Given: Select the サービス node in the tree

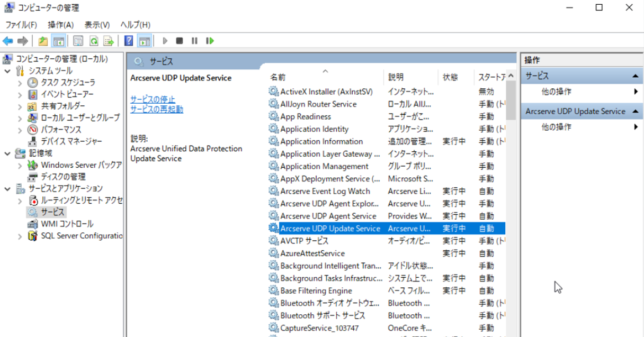Looking at the screenshot, I should tap(53, 212).
